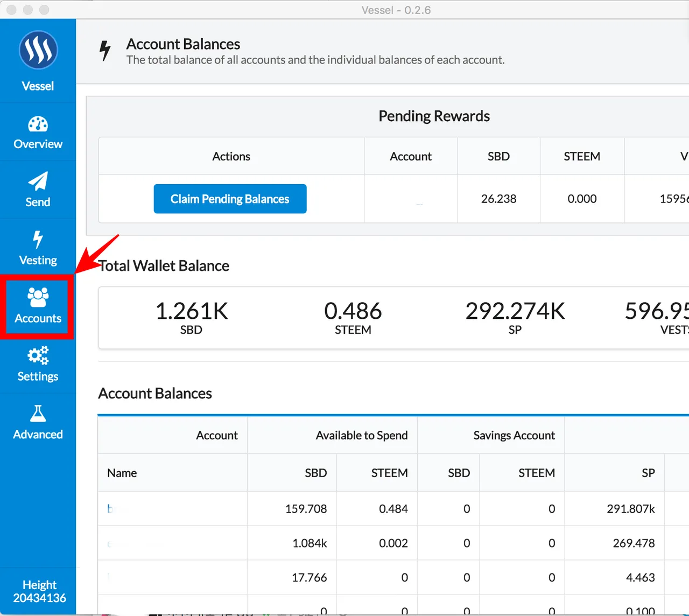The height and width of the screenshot is (616, 689).
Task: Click the Account column header in Pending Rewards
Action: click(x=411, y=156)
